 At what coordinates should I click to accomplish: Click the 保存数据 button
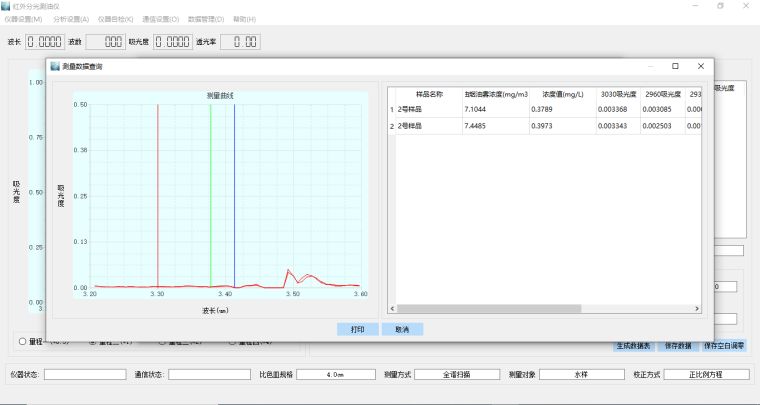(677, 346)
